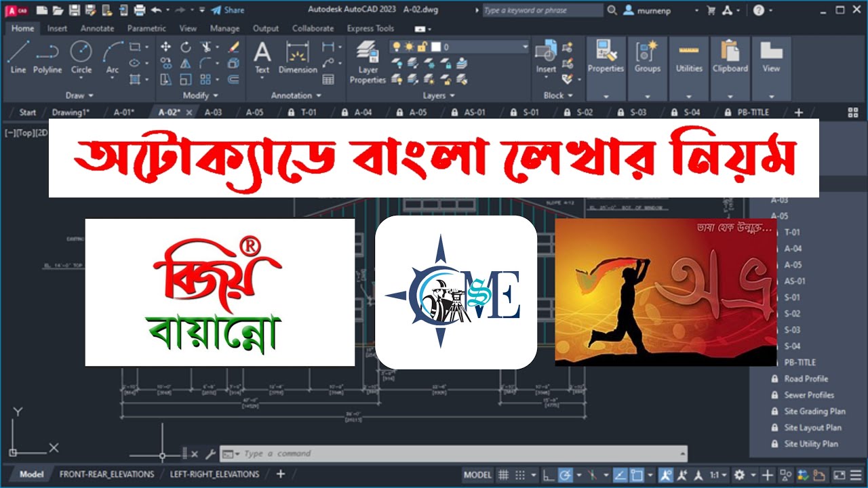Click the Help question mark icon

(x=758, y=10)
